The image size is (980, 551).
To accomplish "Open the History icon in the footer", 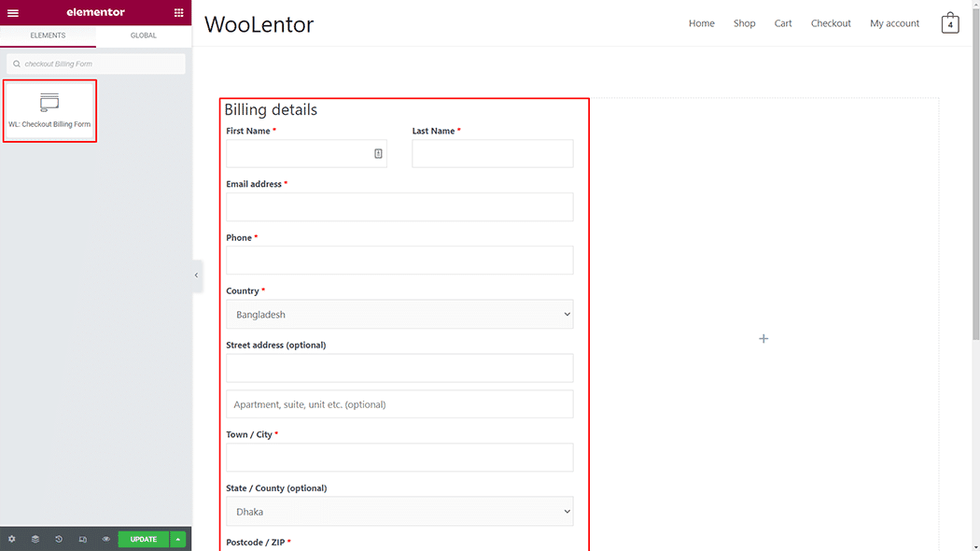I will click(x=59, y=539).
